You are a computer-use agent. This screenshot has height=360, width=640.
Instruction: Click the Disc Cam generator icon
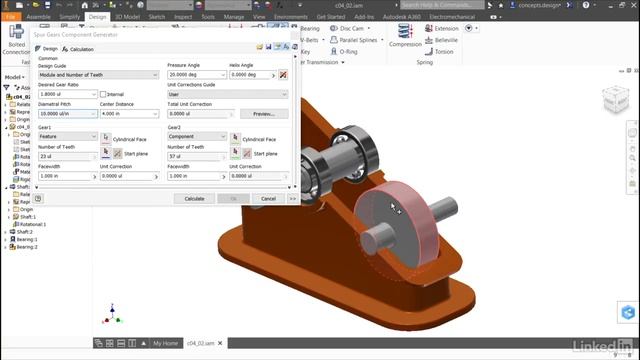click(x=333, y=28)
